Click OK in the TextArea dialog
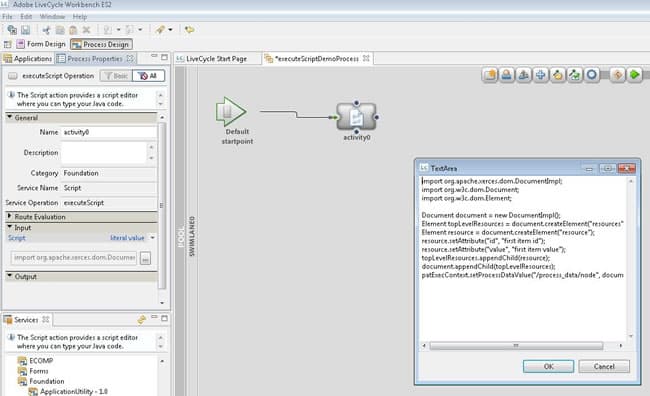This screenshot has width=650, height=396. click(x=548, y=366)
